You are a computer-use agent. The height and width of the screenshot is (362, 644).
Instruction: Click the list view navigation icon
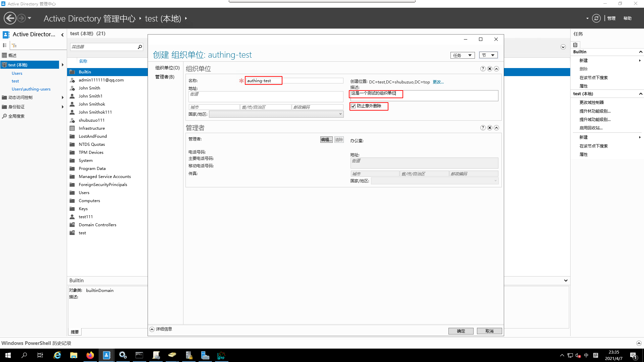[x=5, y=45]
